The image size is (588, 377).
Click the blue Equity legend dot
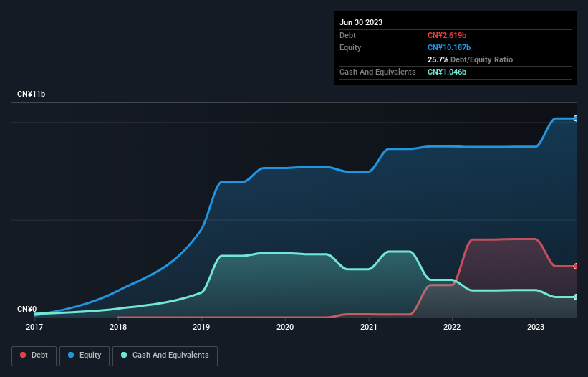[71, 355]
